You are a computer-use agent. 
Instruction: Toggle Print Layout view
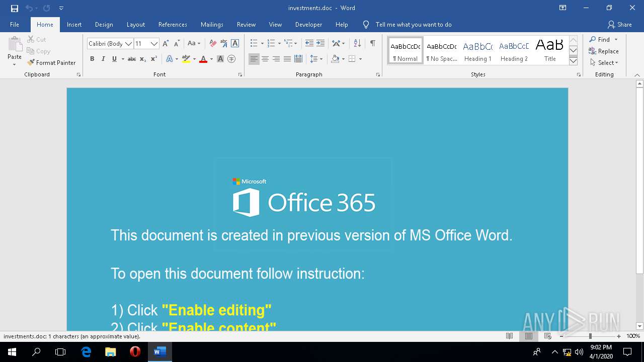pos(529,336)
